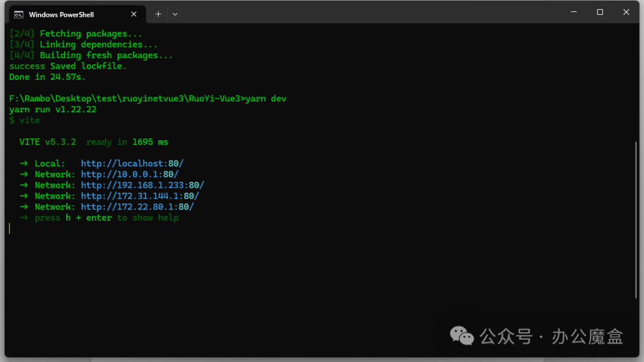
Task: Open the http://172.22.80.1:80/ link
Action: (138, 207)
